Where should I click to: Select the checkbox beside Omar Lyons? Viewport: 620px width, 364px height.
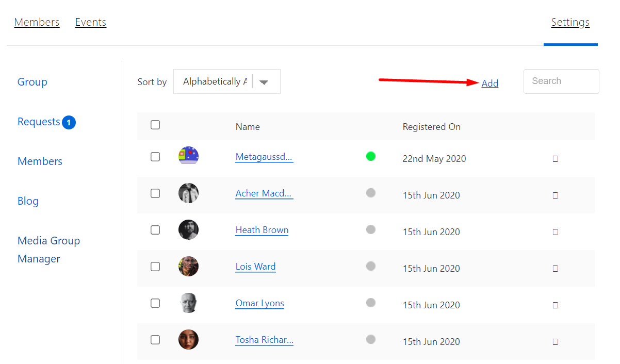(155, 303)
